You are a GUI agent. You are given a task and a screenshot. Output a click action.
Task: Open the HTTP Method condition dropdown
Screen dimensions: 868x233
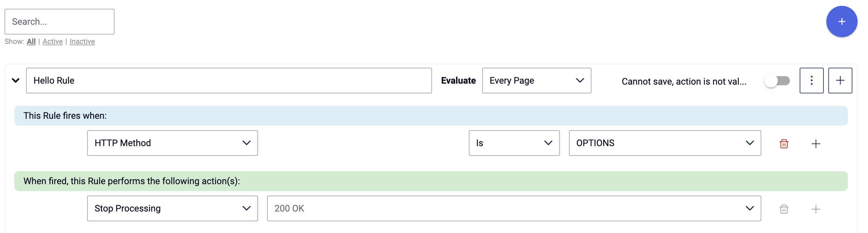click(x=172, y=143)
